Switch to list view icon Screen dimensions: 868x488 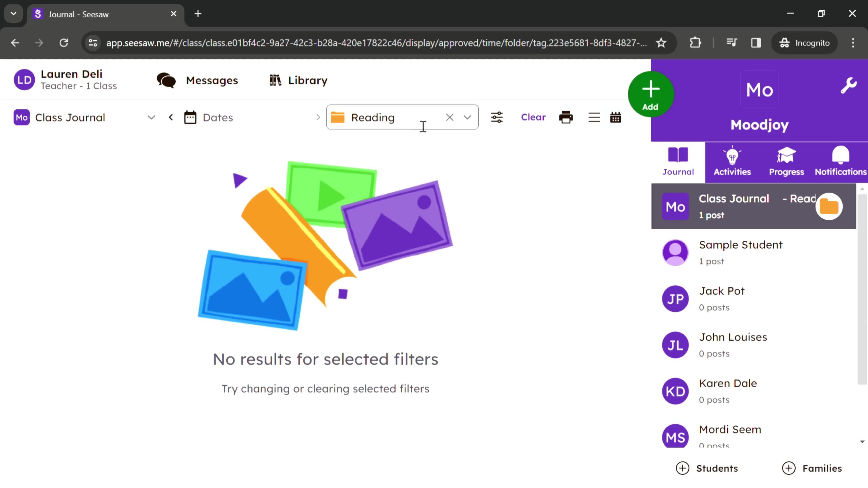[x=594, y=117]
